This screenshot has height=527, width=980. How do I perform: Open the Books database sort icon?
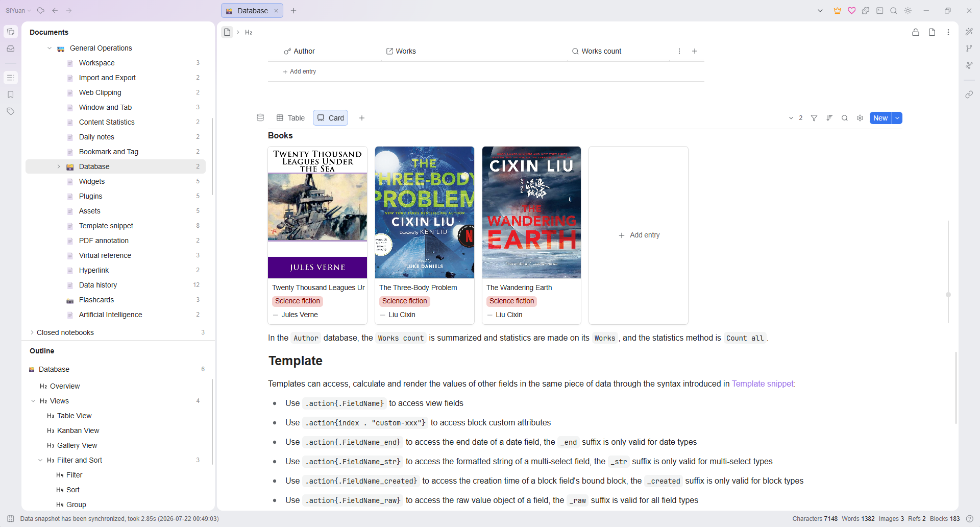(x=829, y=118)
